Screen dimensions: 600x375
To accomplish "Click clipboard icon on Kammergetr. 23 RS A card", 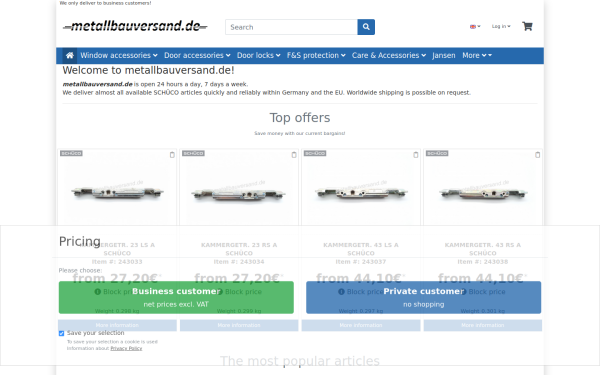I will coord(294,155).
